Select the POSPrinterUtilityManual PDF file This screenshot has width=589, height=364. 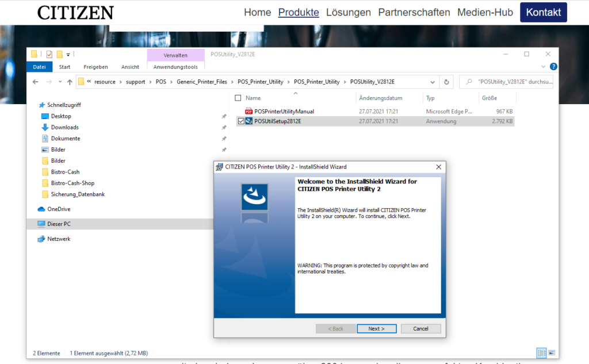[374, 111]
